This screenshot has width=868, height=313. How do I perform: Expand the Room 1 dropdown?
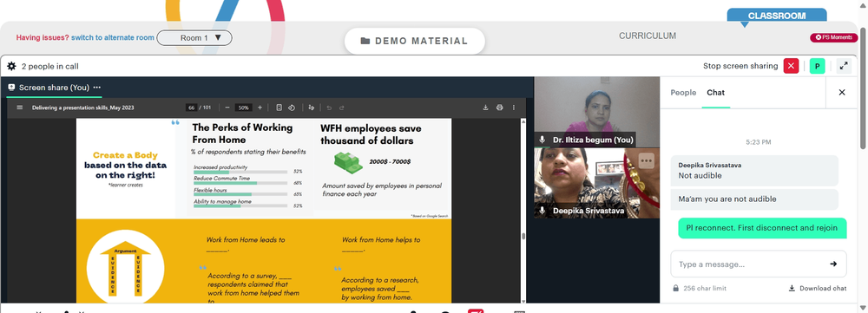coord(194,37)
